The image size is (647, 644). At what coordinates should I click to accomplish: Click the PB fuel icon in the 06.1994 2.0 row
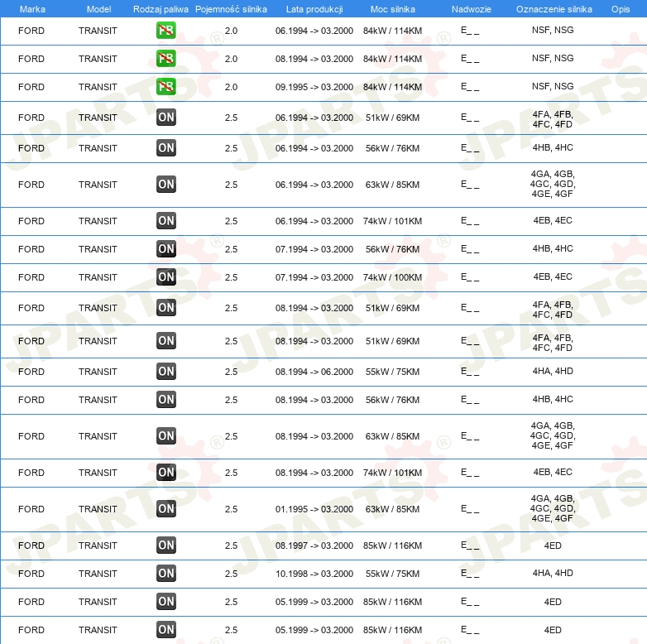[165, 31]
